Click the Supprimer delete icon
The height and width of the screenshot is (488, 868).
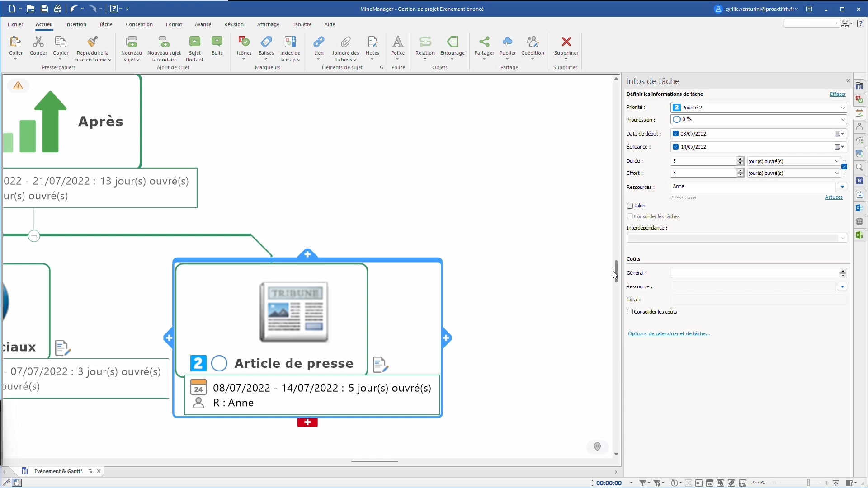pos(566,42)
